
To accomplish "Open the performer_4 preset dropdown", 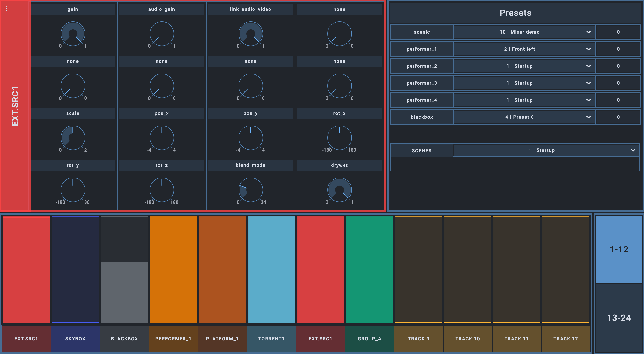I will pyautogui.click(x=524, y=100).
